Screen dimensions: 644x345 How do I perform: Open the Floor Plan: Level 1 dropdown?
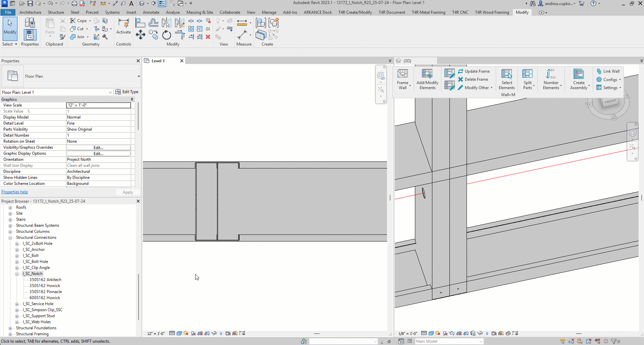click(x=110, y=92)
